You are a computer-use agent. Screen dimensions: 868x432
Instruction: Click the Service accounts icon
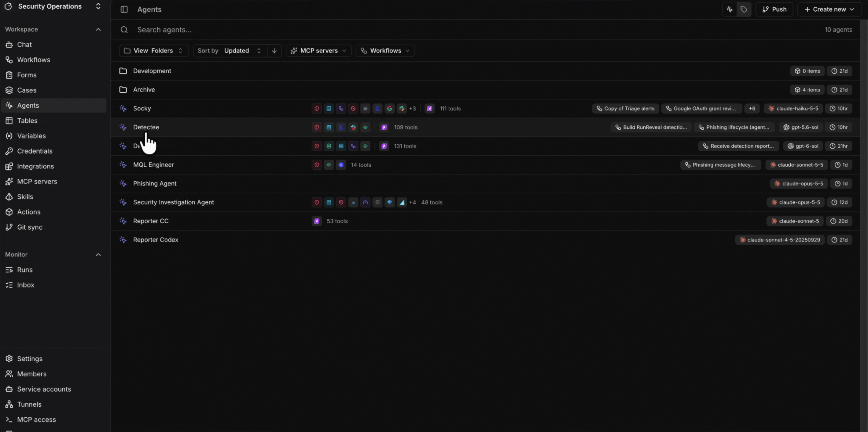[9, 389]
